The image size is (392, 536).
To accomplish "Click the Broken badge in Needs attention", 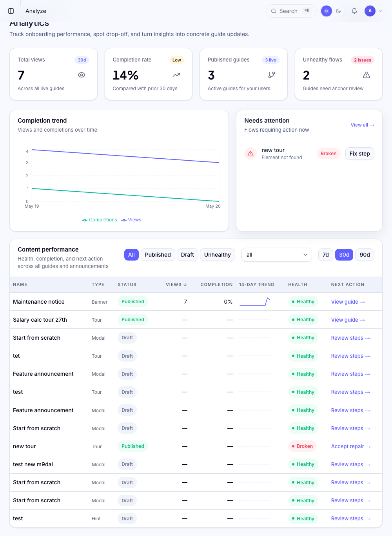I will pos(328,154).
